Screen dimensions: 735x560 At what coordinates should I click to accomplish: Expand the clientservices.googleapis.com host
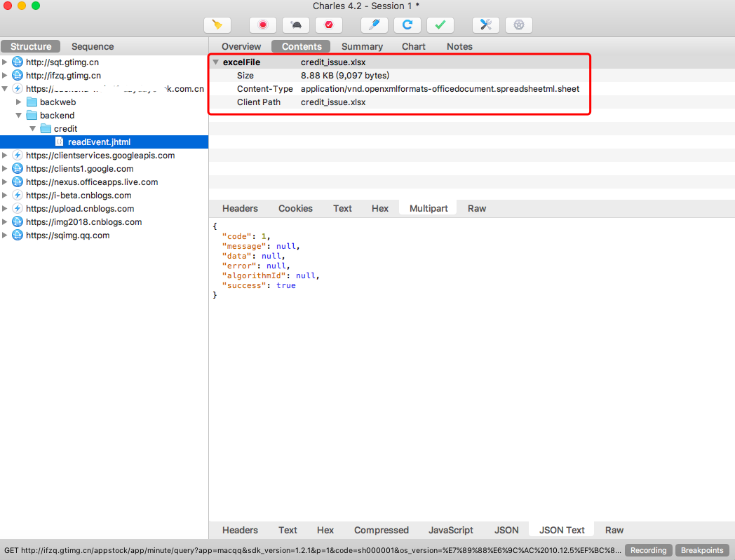[5, 155]
